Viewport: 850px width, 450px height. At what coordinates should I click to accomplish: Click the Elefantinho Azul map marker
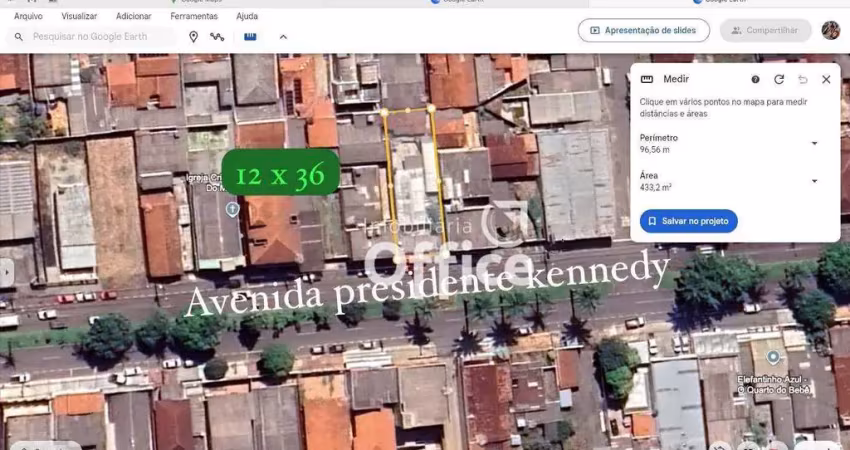pos(772,357)
